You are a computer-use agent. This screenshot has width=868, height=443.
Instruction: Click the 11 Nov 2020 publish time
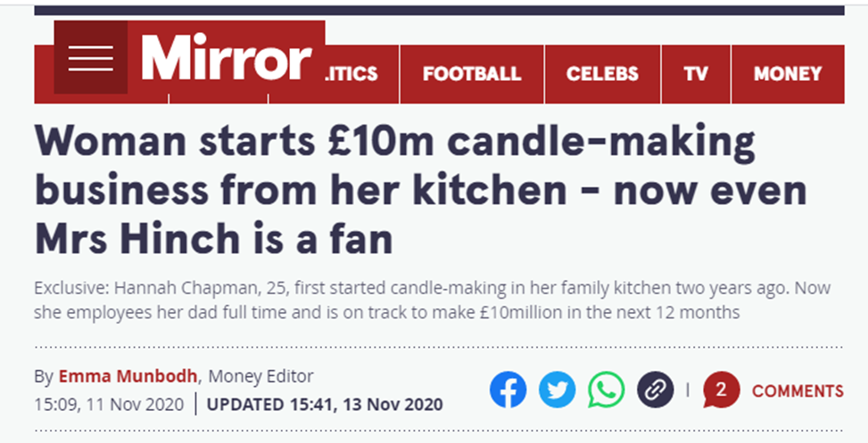pyautogui.click(x=109, y=403)
